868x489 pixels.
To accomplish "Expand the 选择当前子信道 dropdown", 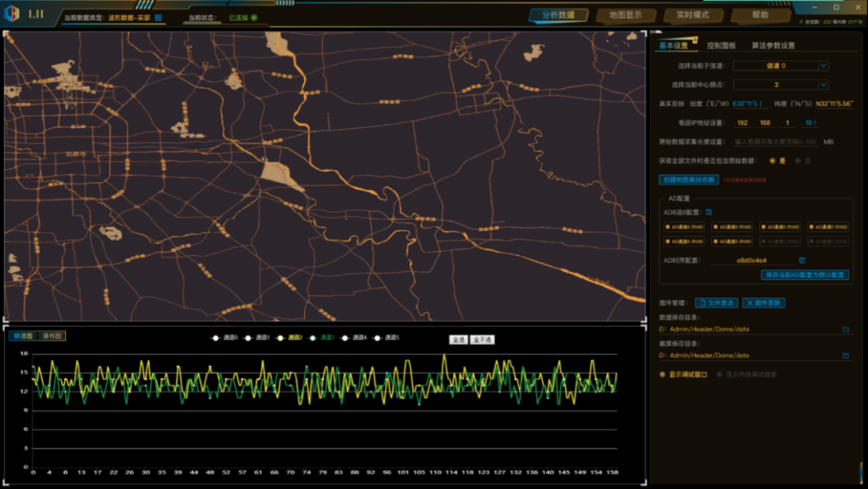I will pos(823,66).
